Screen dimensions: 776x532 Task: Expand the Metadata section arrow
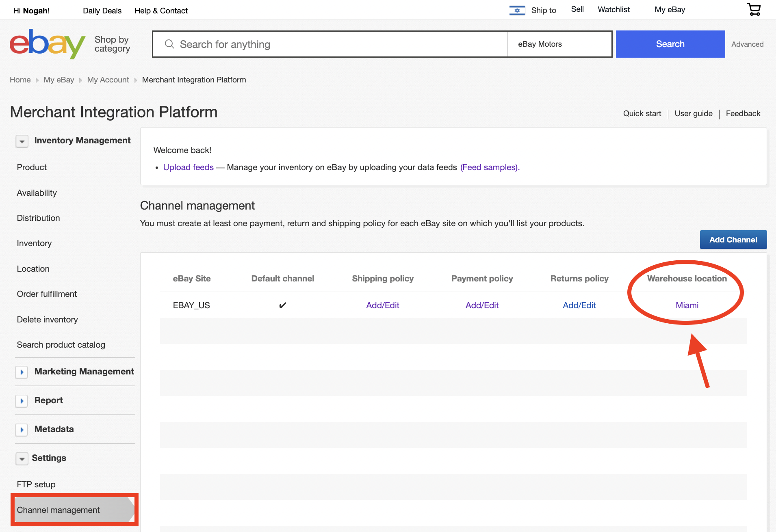coord(22,430)
